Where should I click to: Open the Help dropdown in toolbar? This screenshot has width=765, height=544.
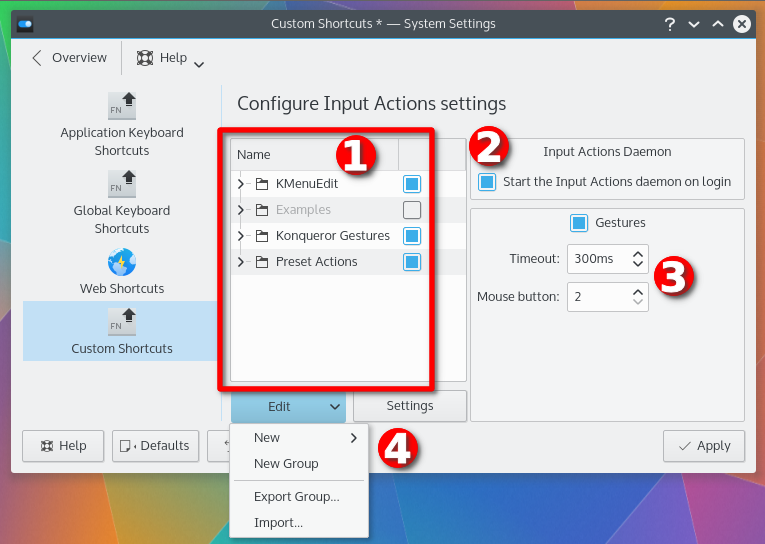point(172,58)
